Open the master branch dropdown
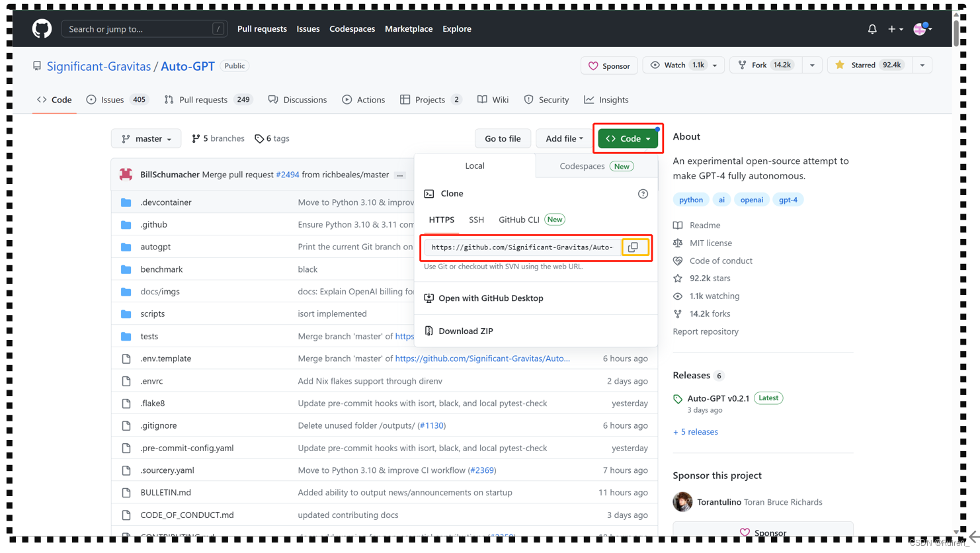 (x=146, y=138)
